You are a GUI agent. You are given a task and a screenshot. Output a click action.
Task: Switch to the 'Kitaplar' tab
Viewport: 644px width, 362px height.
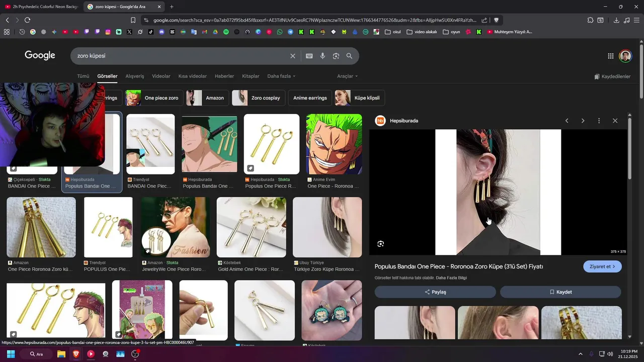click(x=251, y=76)
